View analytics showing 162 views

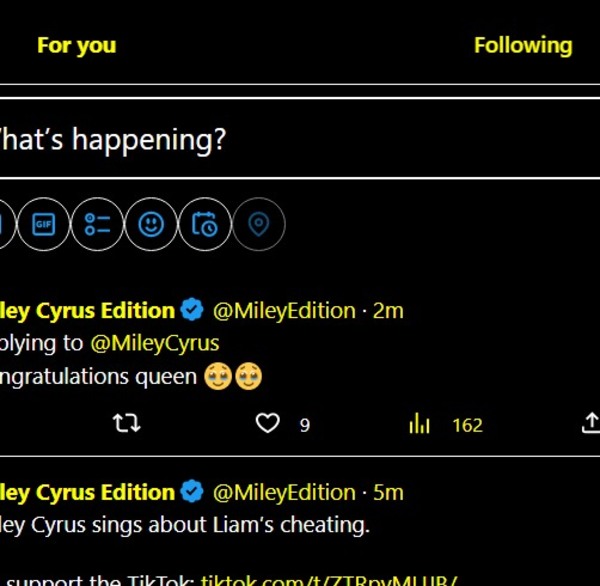(x=420, y=425)
